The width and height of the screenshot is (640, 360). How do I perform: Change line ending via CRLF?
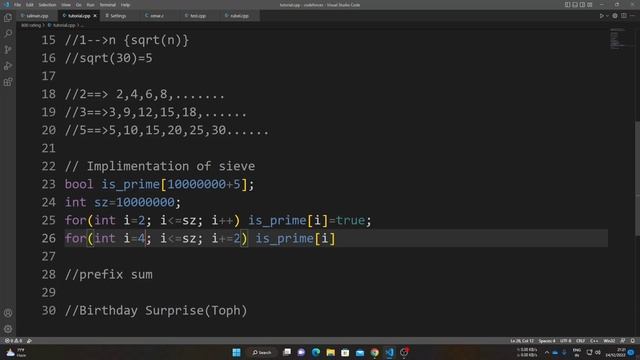pos(580,340)
